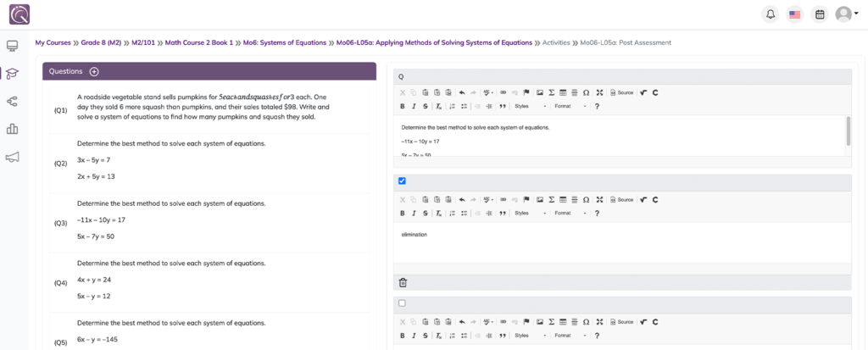Go to Grade 8 (M2) breadcrumb
The image size is (868, 350).
(102, 42)
